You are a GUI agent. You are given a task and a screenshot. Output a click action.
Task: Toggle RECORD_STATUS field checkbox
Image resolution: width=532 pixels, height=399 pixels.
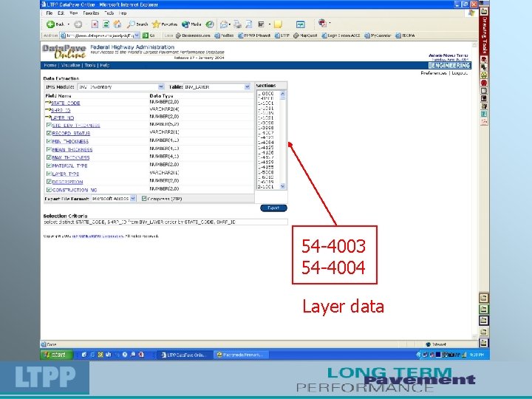pyautogui.click(x=49, y=133)
